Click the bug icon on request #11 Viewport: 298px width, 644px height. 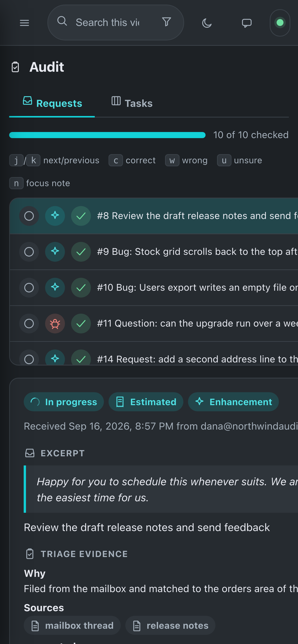click(x=55, y=323)
